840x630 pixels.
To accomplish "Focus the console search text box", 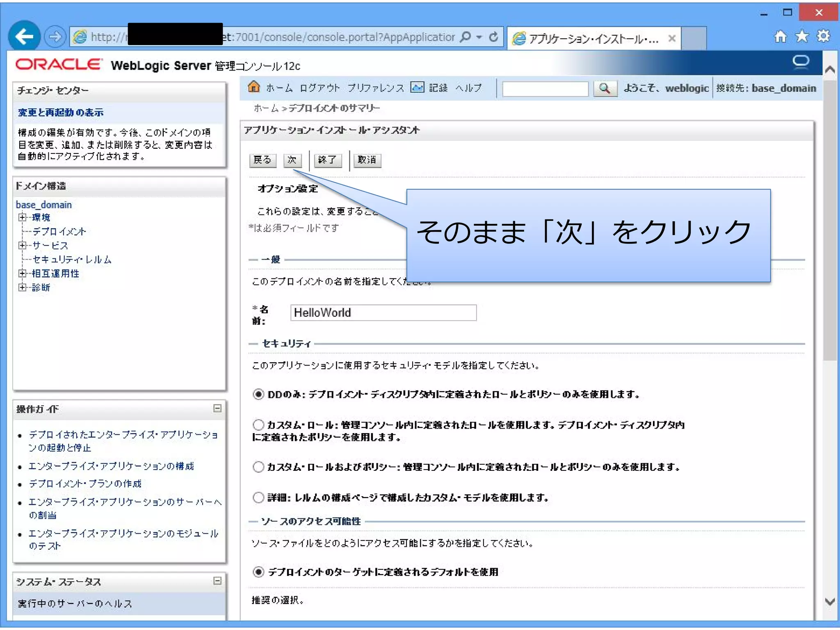I will coord(545,89).
